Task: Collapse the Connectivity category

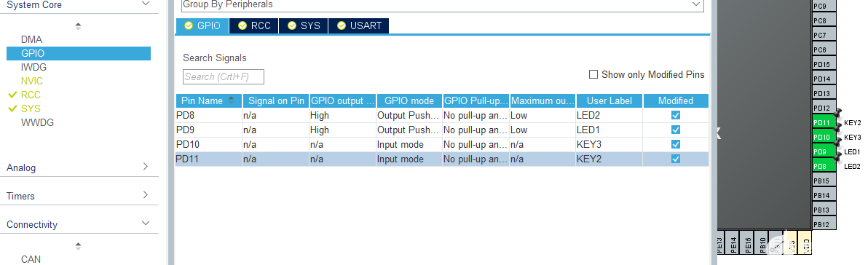Action: (x=78, y=224)
